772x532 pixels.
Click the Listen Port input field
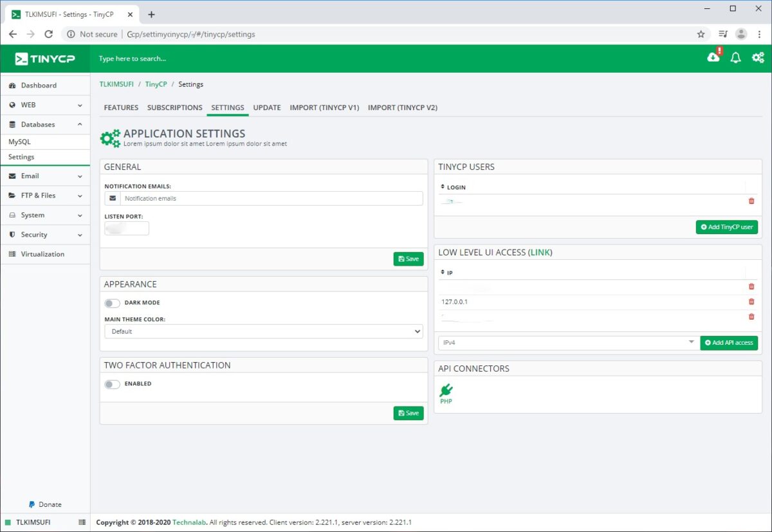click(x=127, y=228)
